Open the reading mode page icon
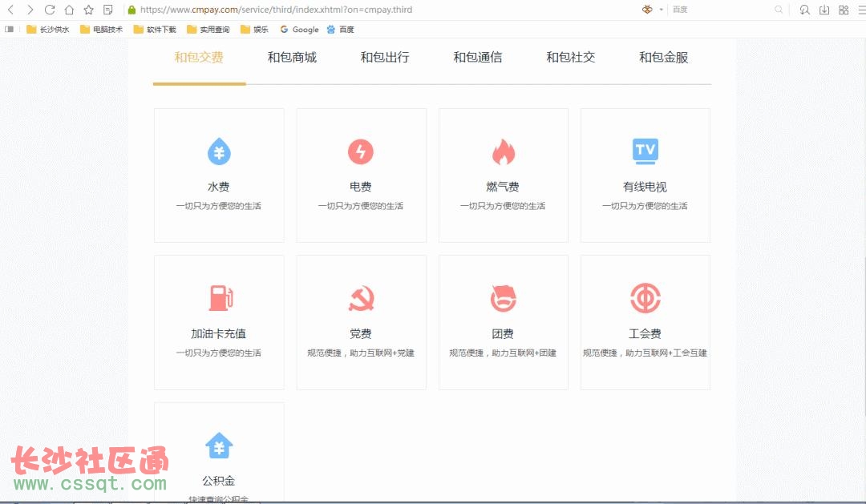 tap(108, 10)
